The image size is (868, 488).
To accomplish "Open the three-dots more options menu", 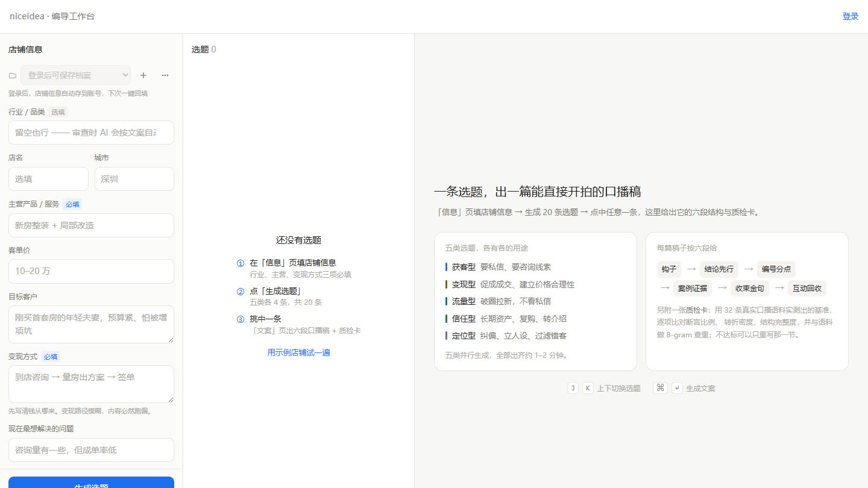I will (165, 75).
